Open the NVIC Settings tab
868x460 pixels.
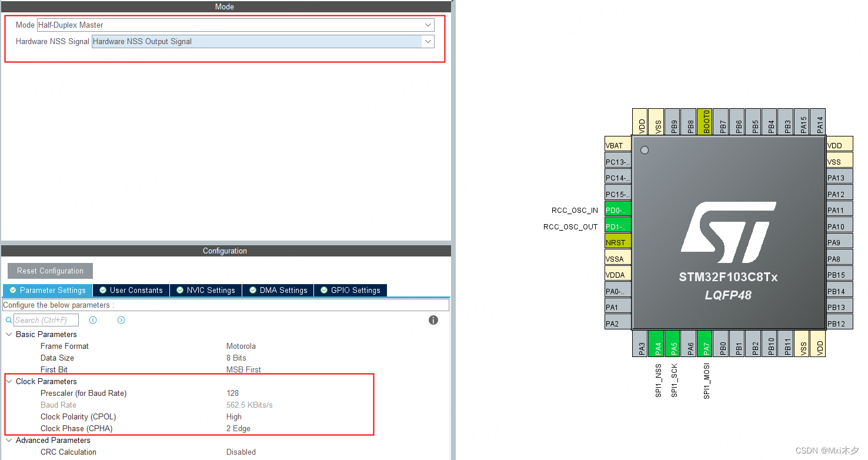[205, 290]
